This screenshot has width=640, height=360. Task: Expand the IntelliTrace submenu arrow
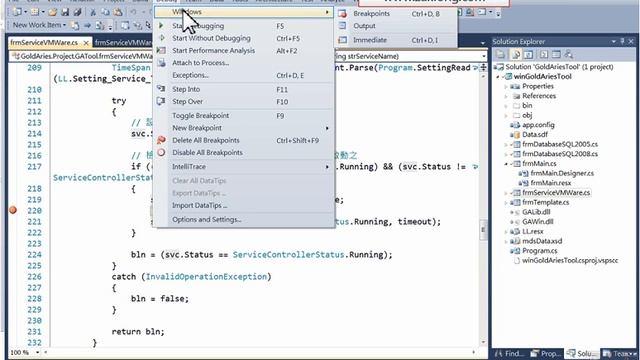pos(327,167)
